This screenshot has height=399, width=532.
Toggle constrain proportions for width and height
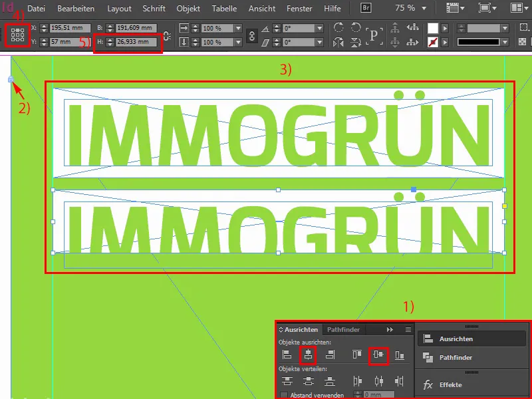pos(167,36)
